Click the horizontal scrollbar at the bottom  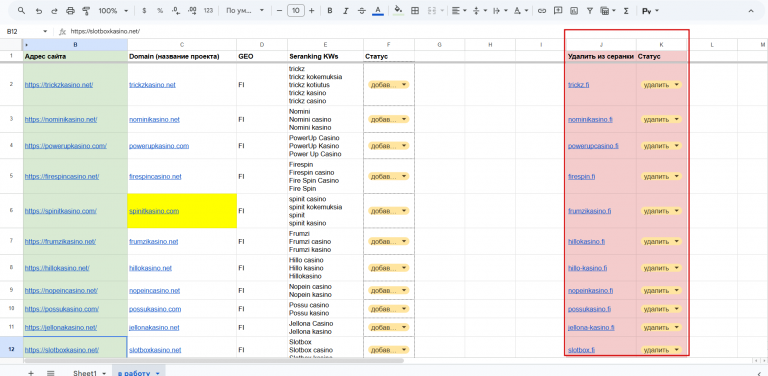click(x=213, y=360)
